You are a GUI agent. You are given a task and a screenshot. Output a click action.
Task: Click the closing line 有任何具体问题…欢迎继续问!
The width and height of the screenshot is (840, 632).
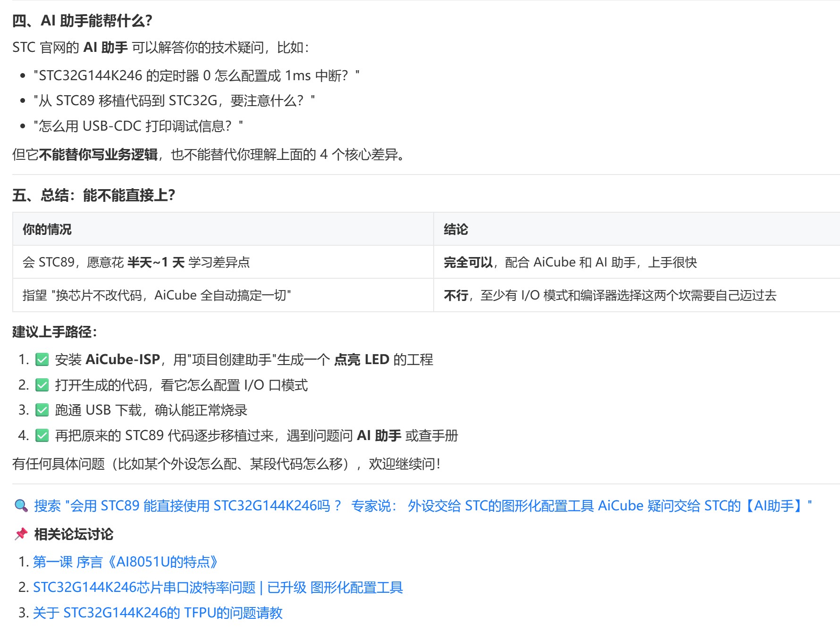coord(227,464)
